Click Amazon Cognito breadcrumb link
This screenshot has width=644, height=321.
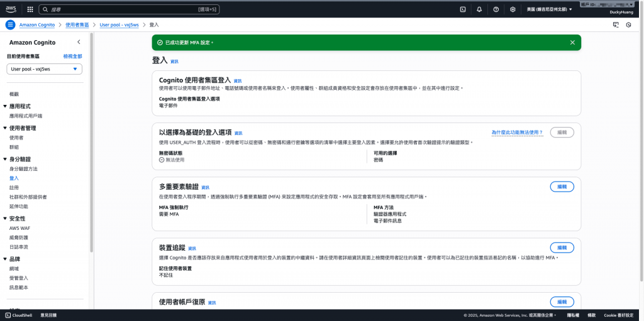pos(37,25)
